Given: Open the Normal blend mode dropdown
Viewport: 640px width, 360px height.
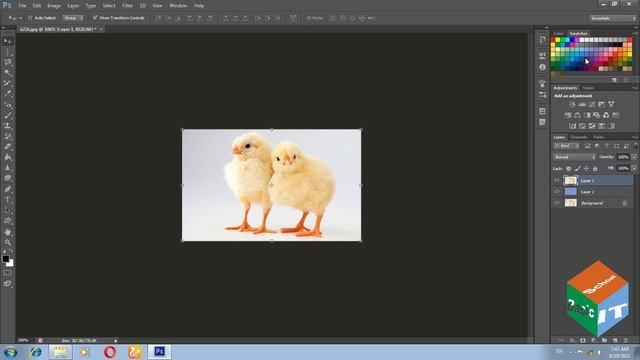Looking at the screenshot, I should coord(574,157).
